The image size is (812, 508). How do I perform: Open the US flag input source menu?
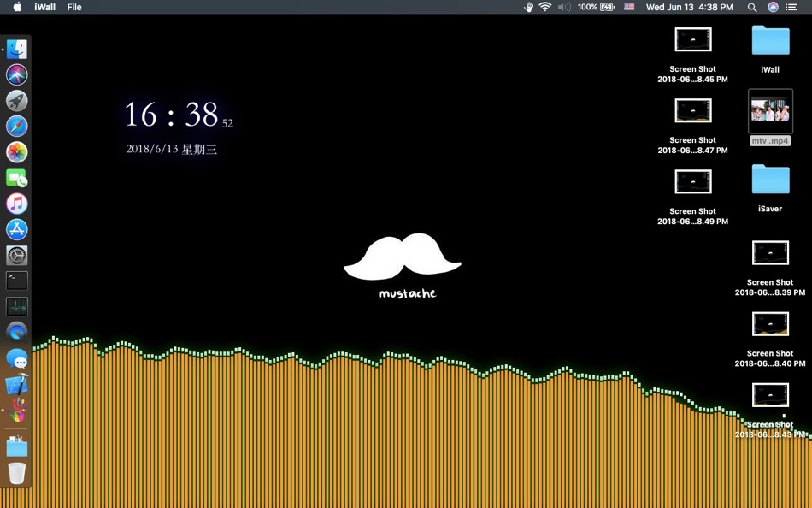629,7
